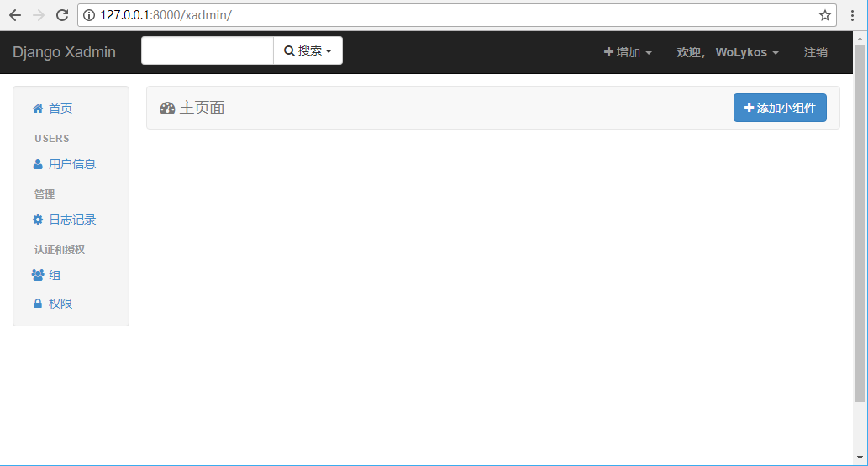Open the browser three-dot menu
This screenshot has width=868, height=466.
coord(853,15)
